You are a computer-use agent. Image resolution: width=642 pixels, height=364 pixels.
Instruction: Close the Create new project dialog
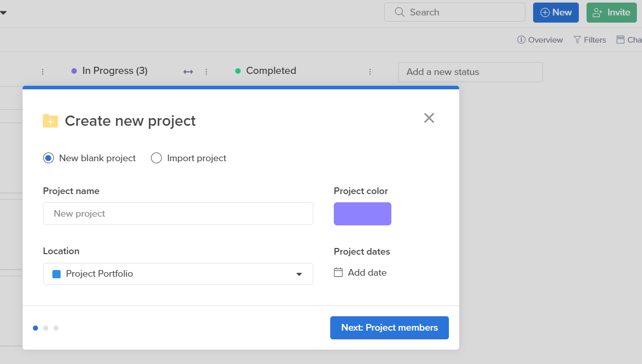point(429,118)
